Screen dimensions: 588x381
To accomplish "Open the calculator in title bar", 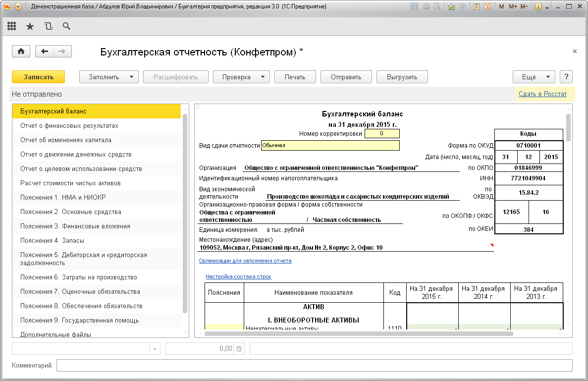I will (476, 7).
